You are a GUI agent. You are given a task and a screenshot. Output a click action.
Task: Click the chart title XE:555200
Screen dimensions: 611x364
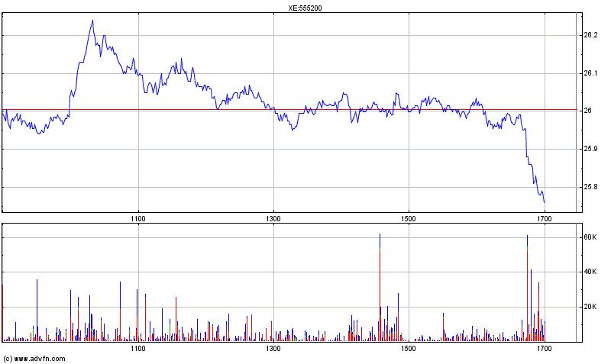tap(305, 8)
